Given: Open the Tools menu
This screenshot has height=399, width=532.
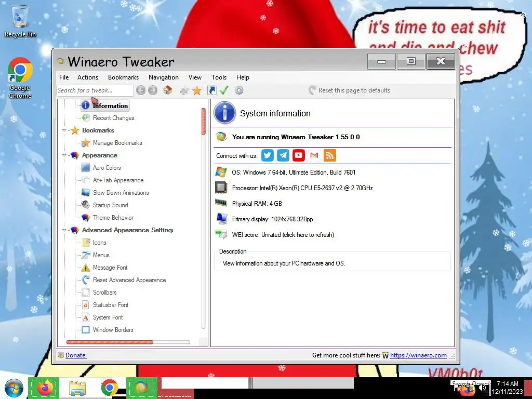Looking at the screenshot, I should (219, 77).
